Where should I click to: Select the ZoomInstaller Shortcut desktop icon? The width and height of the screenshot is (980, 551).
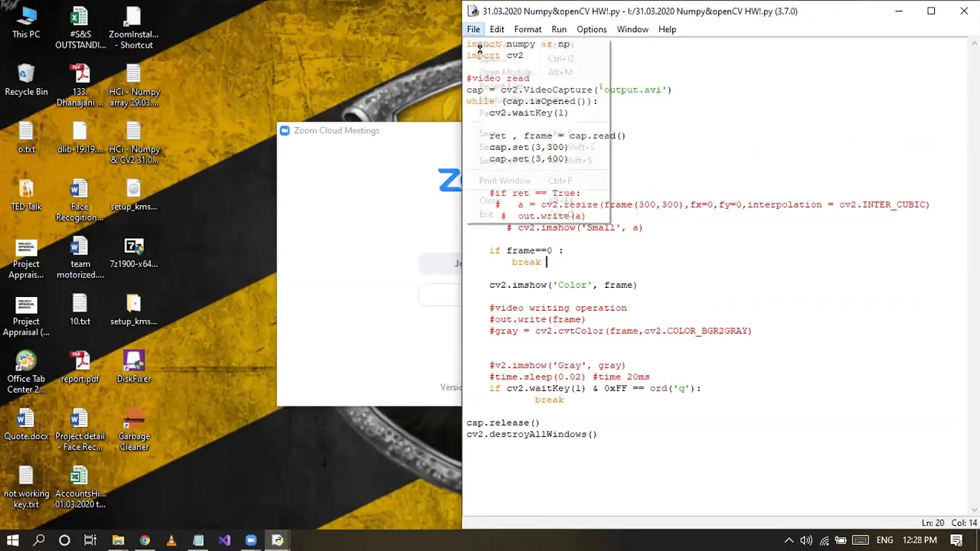134,28
